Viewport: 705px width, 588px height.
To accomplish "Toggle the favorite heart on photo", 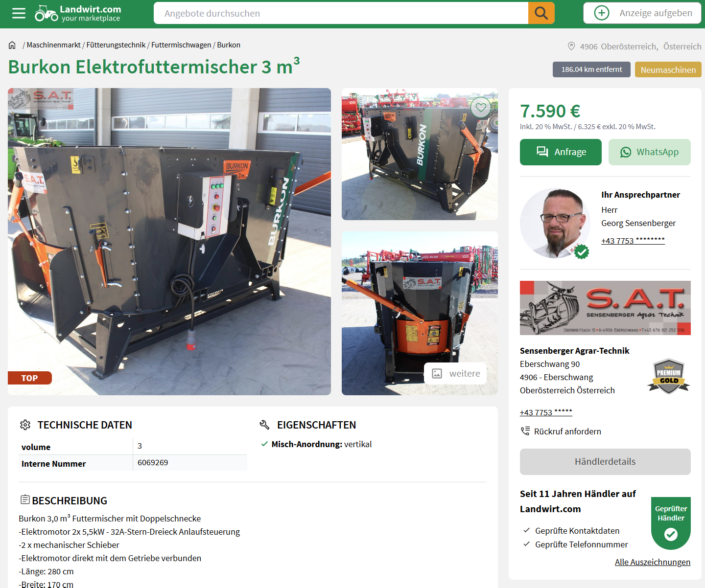I will coord(481,107).
